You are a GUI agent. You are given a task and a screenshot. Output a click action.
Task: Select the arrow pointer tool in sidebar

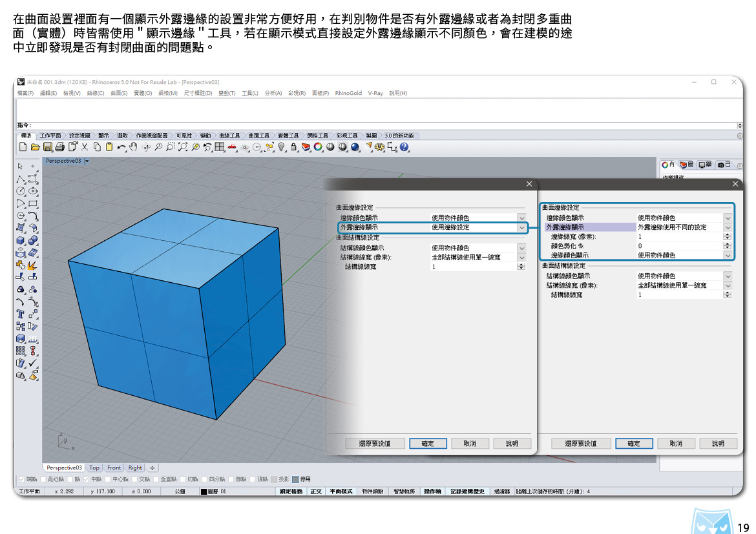(x=20, y=167)
